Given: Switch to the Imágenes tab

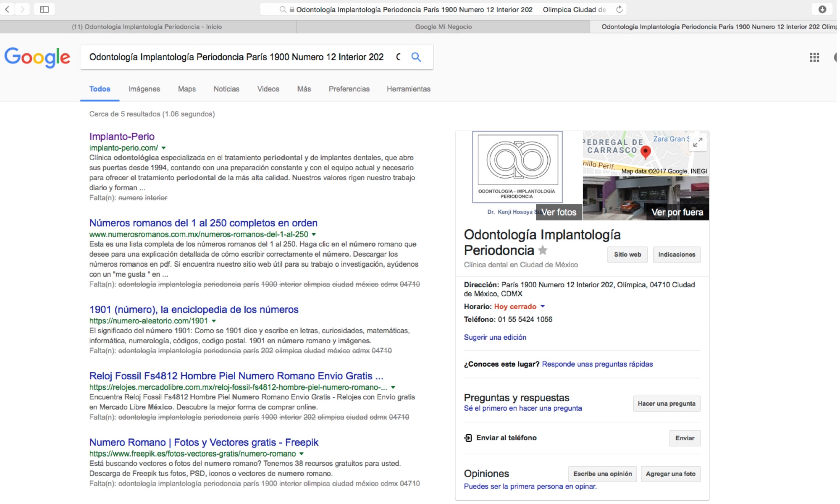Looking at the screenshot, I should (144, 89).
